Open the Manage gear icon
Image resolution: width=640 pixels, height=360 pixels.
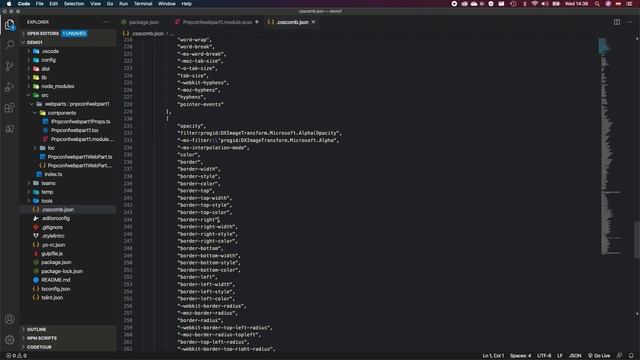(x=10, y=340)
